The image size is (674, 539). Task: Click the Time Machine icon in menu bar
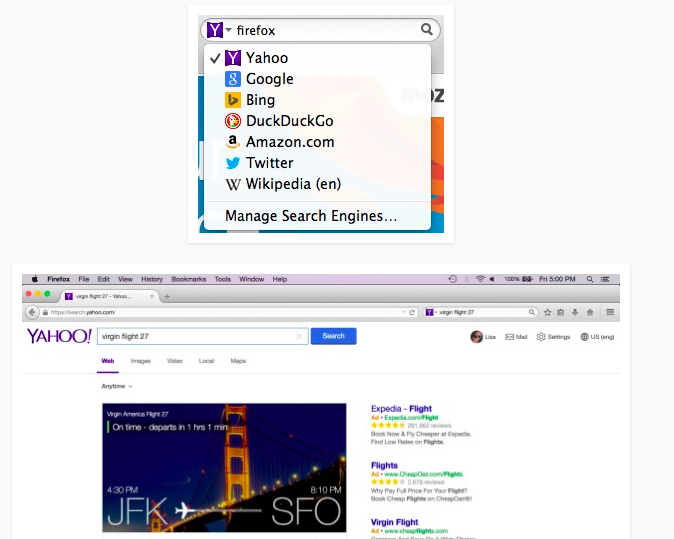tap(453, 279)
